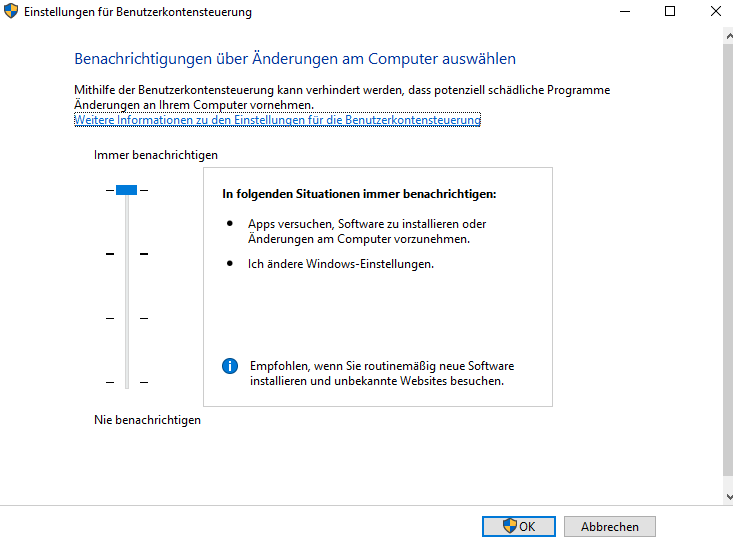Click the UAC shield icon in title bar
Screen dimensions: 733x541
pyautogui.click(x=11, y=11)
